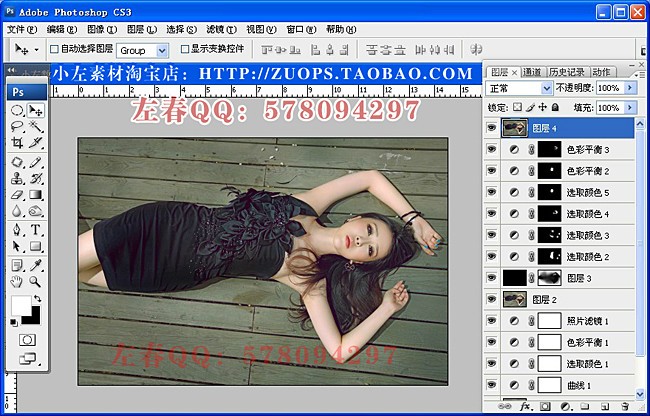The width and height of the screenshot is (650, 416).
Task: Open the tool preset picker arrow
Action: click(x=36, y=50)
